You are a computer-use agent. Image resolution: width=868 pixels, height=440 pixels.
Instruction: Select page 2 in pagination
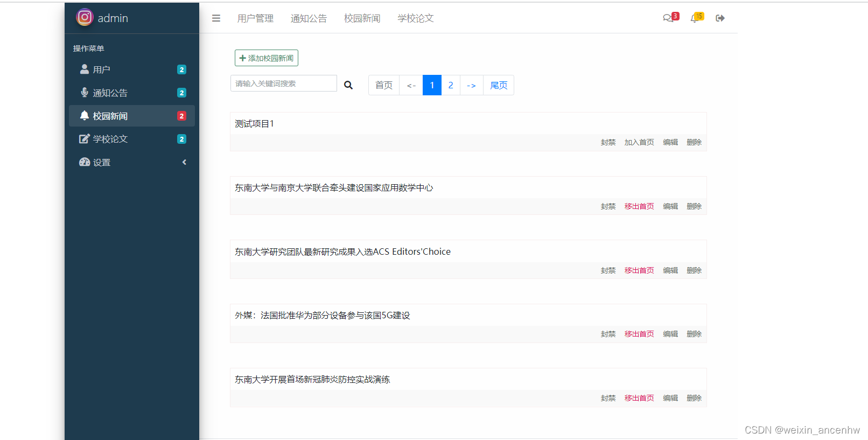tap(451, 85)
